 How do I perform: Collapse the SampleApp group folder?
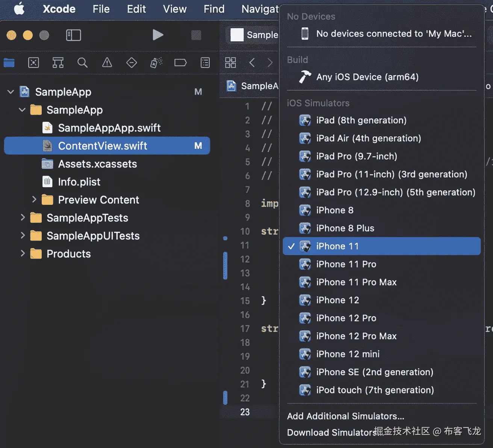tap(22, 110)
